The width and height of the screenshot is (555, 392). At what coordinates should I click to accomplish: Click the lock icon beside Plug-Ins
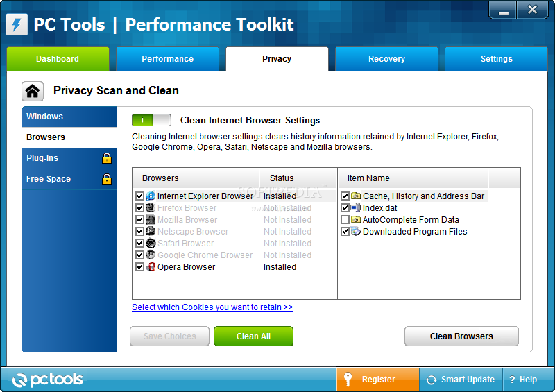click(x=107, y=158)
